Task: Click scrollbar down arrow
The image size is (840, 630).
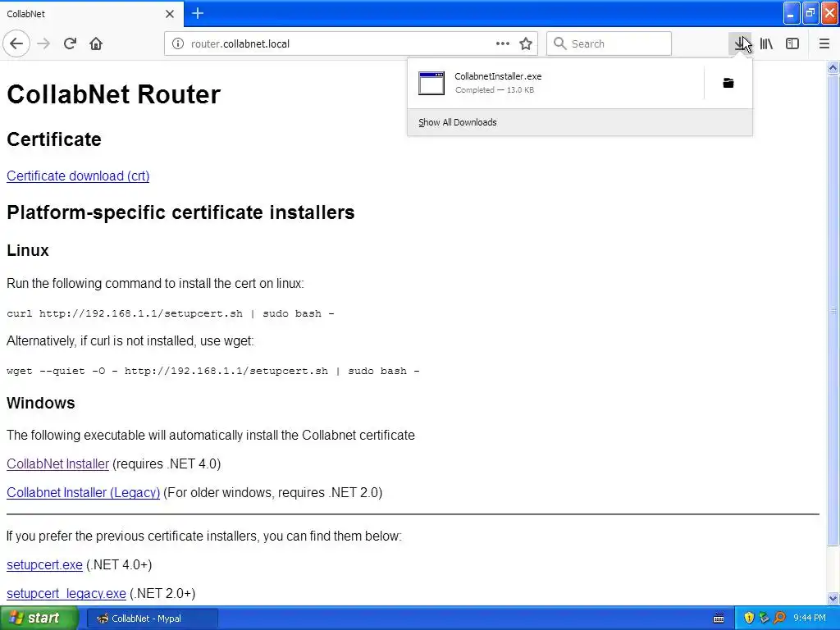Action: (833, 598)
